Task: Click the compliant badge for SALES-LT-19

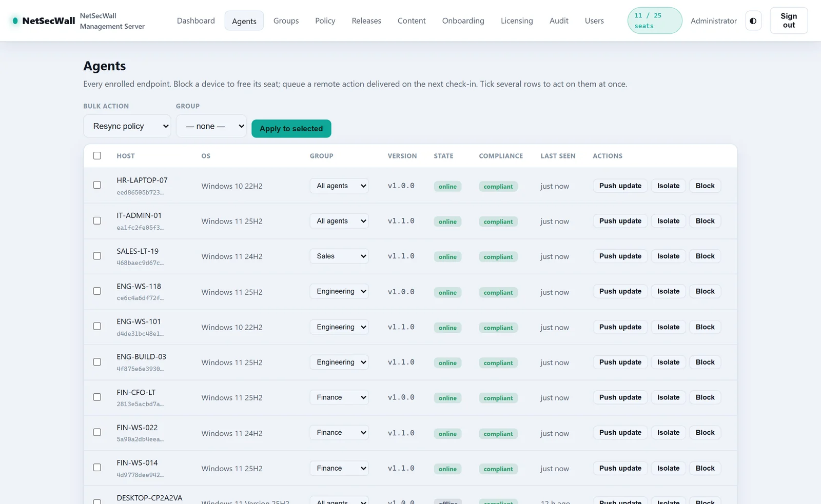Action: tap(498, 257)
